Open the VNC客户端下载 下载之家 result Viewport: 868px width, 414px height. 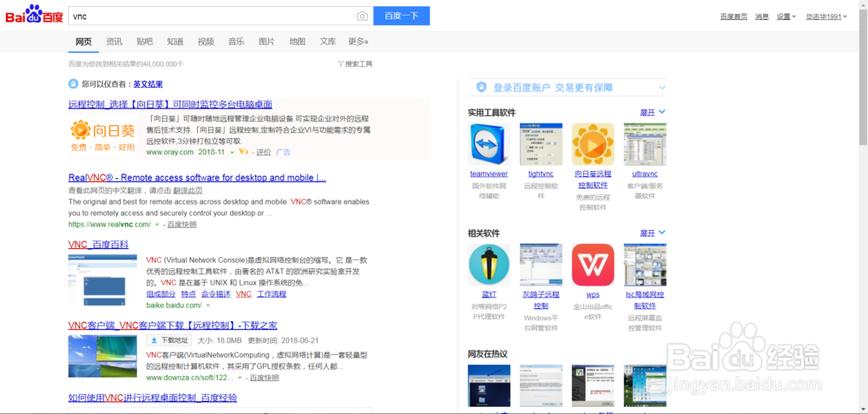click(173, 325)
